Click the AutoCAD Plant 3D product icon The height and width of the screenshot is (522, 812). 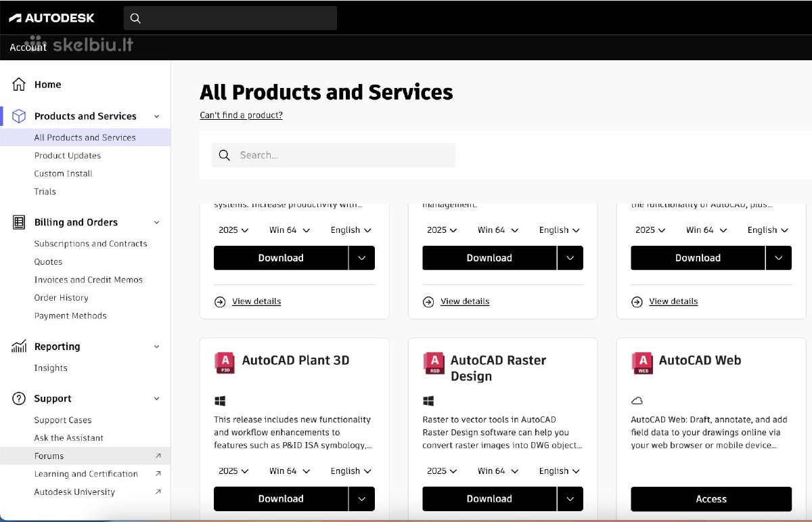[x=225, y=362]
